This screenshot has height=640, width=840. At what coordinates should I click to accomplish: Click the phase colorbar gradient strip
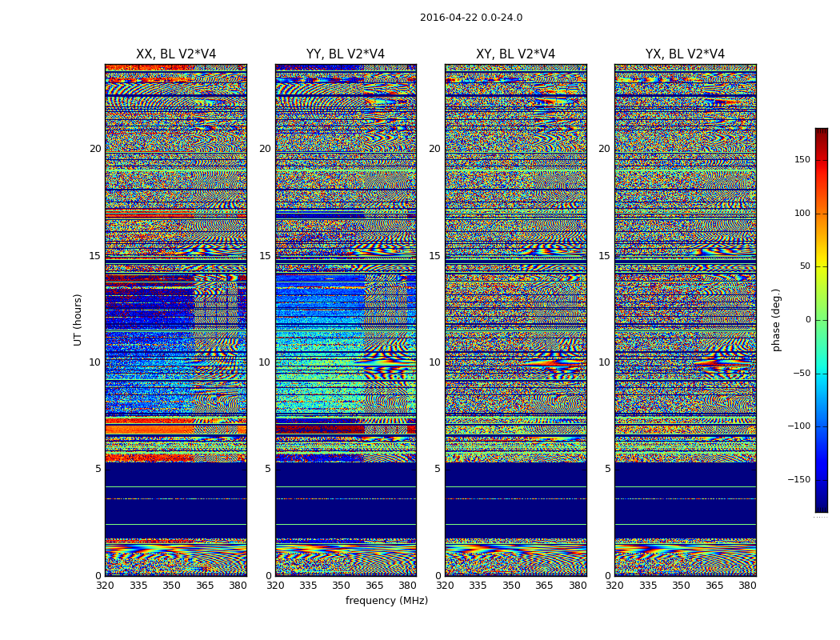[x=822, y=320]
